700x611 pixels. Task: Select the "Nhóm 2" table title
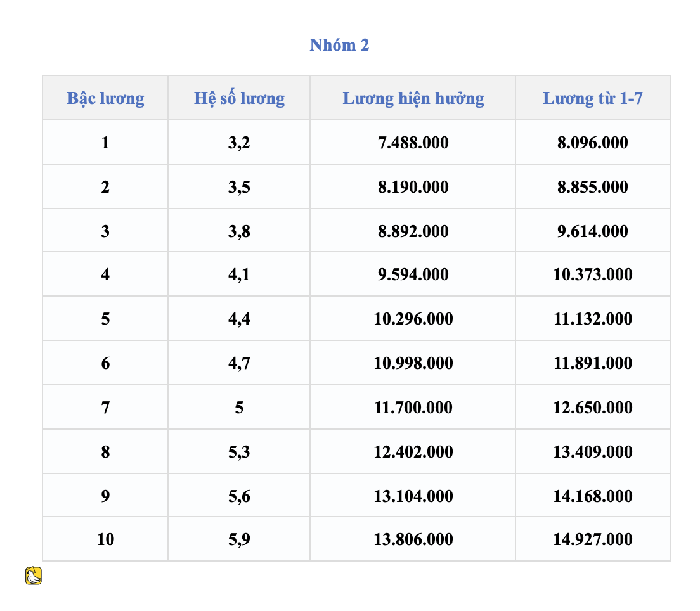click(x=339, y=45)
